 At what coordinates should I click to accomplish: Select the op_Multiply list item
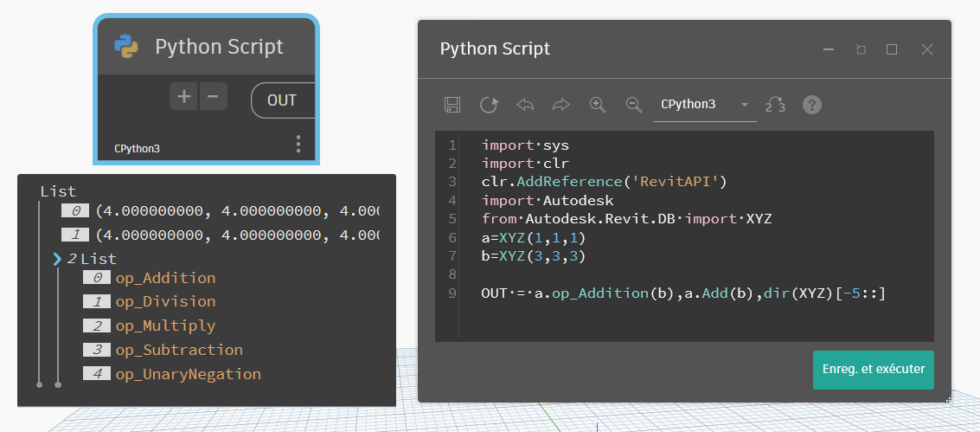(165, 326)
